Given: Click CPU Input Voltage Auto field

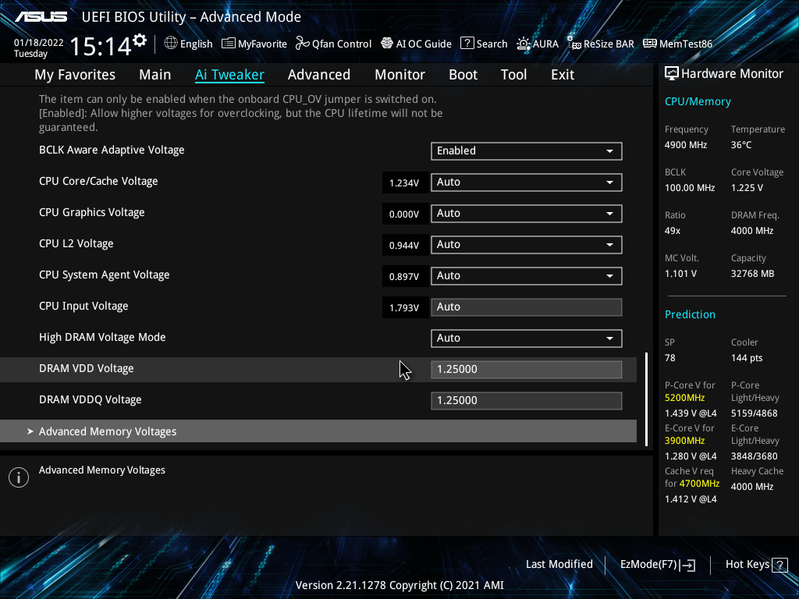Looking at the screenshot, I should 526,307.
